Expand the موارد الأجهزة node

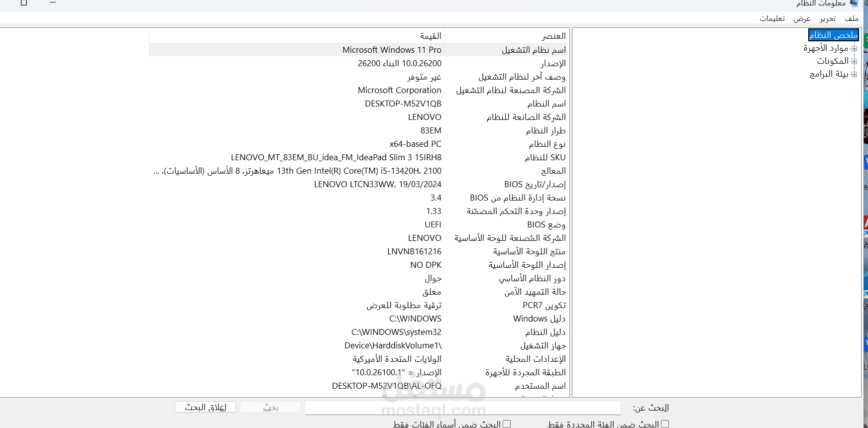pyautogui.click(x=854, y=48)
